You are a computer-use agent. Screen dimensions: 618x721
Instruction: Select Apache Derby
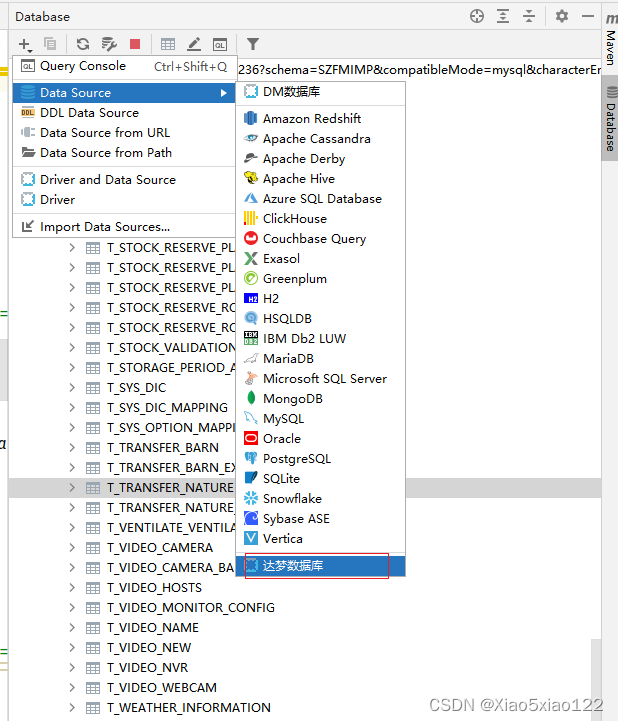(320, 159)
